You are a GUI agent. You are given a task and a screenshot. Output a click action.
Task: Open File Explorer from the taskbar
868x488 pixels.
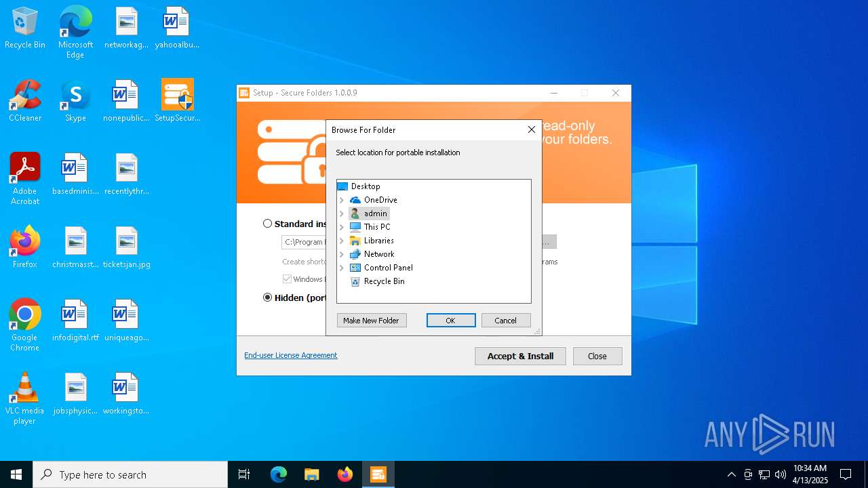(x=311, y=474)
